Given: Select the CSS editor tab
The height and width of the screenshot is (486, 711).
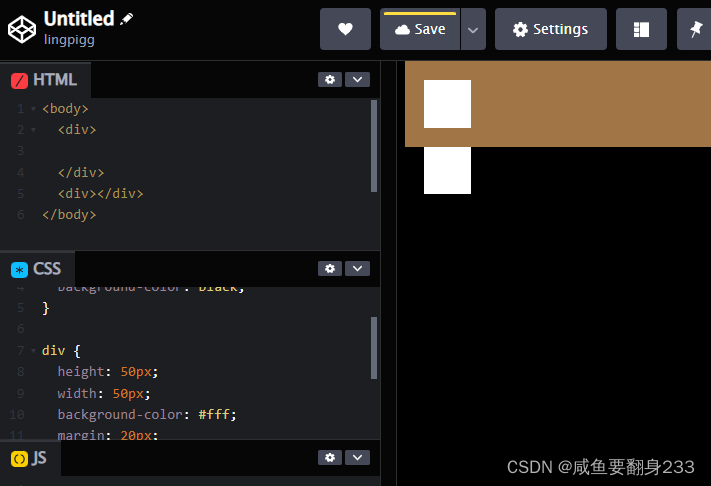Looking at the screenshot, I should [37, 269].
